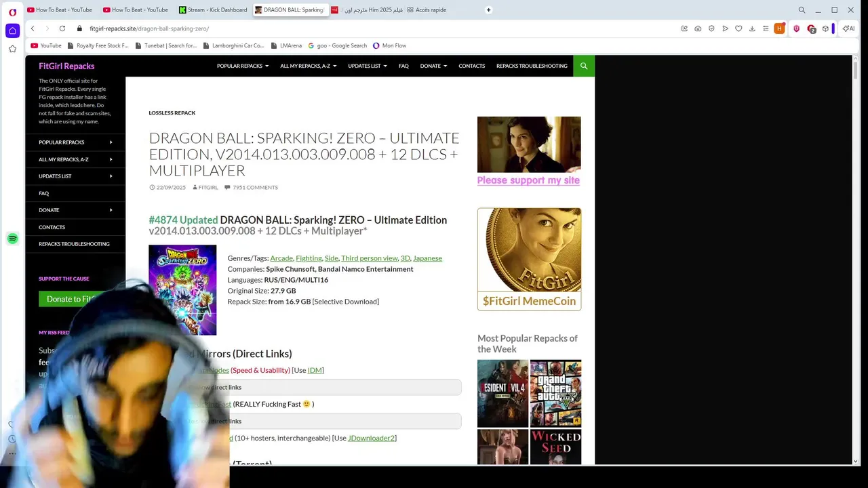868x488 pixels.
Task: Open the Arcade genre link
Action: click(x=281, y=258)
